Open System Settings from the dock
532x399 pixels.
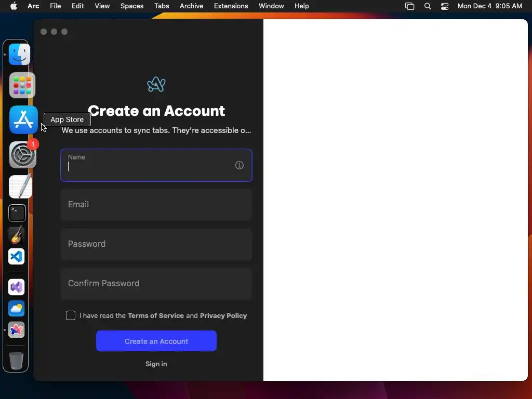click(22, 155)
